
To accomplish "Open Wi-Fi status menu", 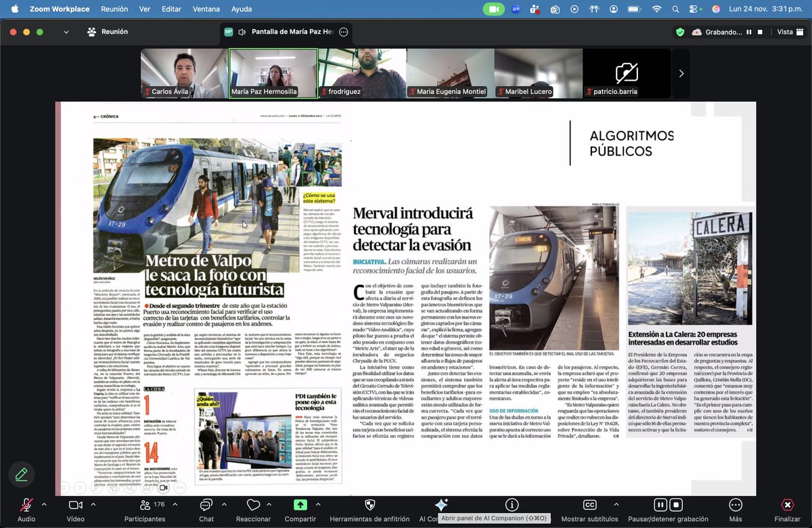I will pos(656,9).
